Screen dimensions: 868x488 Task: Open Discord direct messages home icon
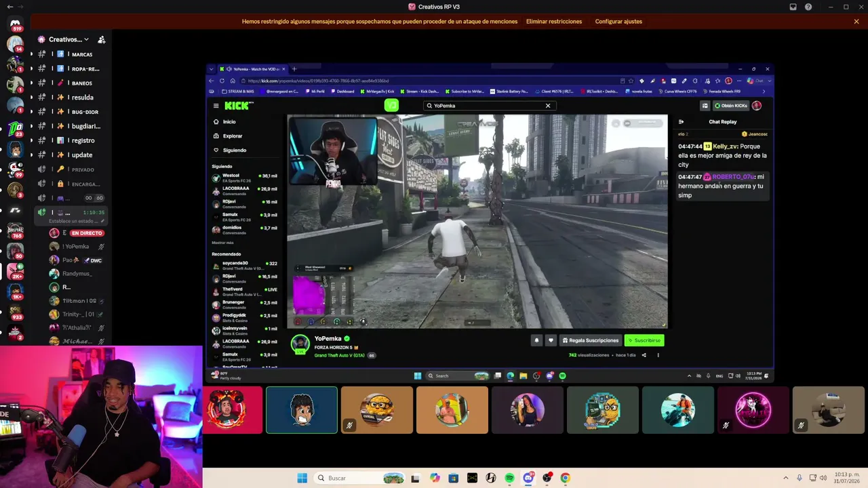click(15, 23)
